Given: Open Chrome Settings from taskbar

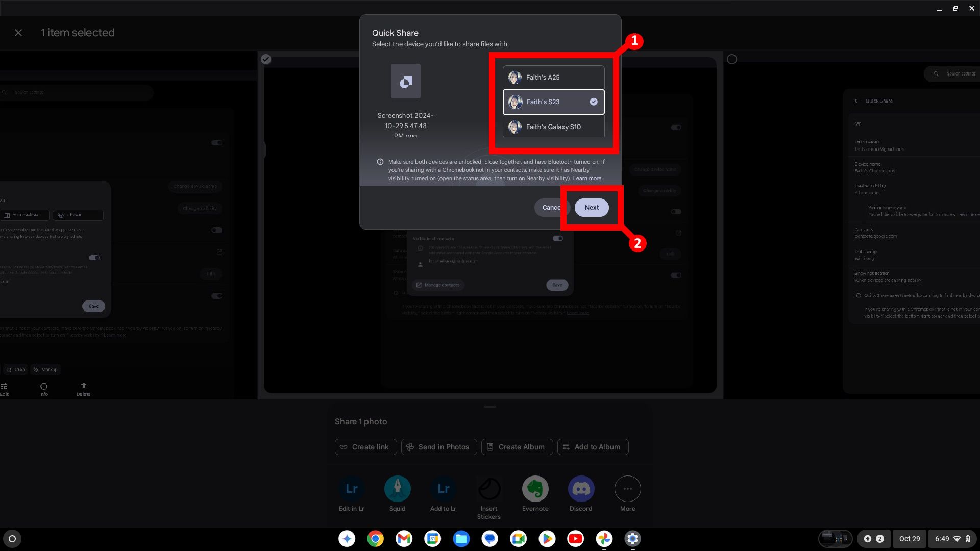Looking at the screenshot, I should [x=633, y=538].
